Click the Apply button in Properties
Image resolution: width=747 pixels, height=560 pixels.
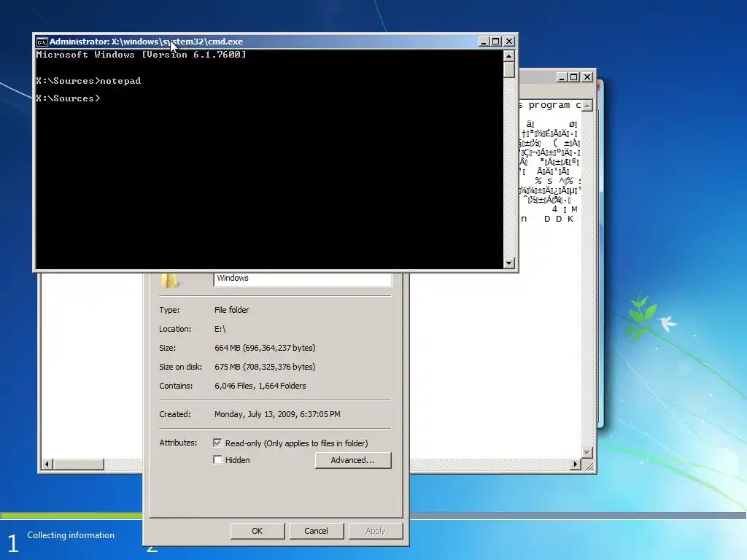click(x=376, y=531)
